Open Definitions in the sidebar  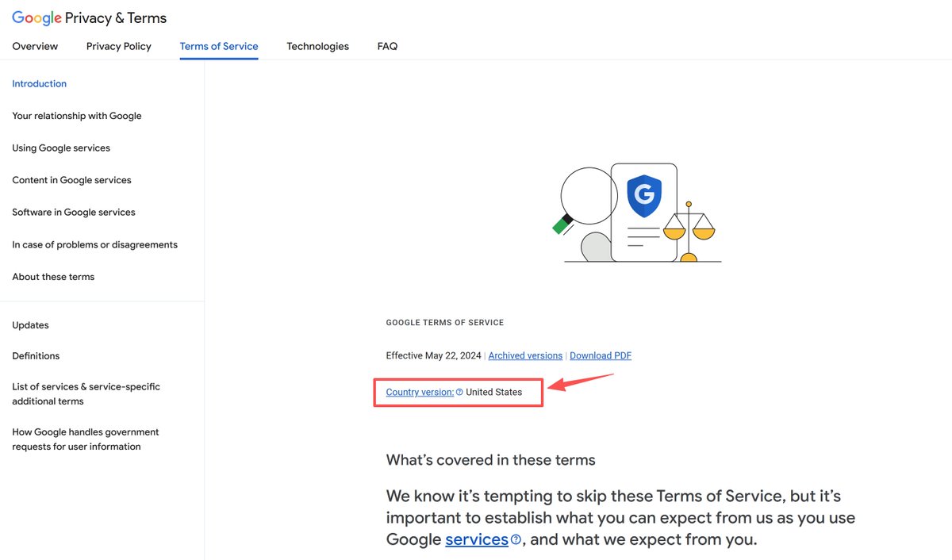36,356
